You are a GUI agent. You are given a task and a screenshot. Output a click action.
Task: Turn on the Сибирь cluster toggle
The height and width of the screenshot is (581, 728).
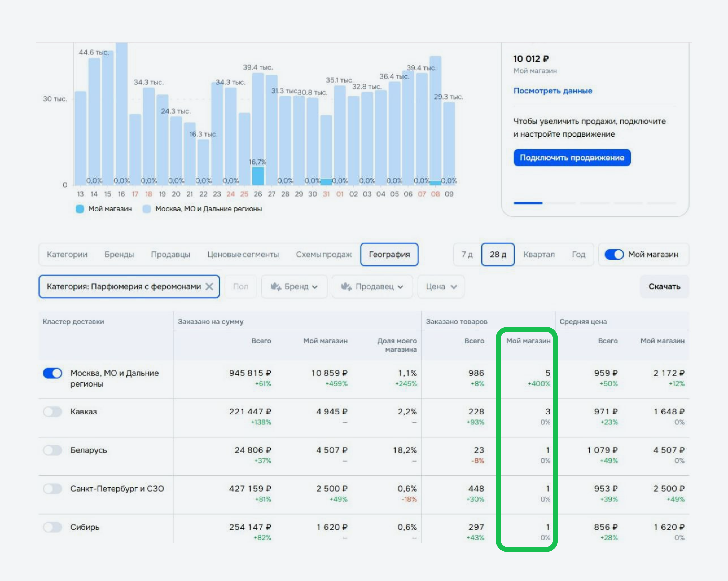pos(52,527)
